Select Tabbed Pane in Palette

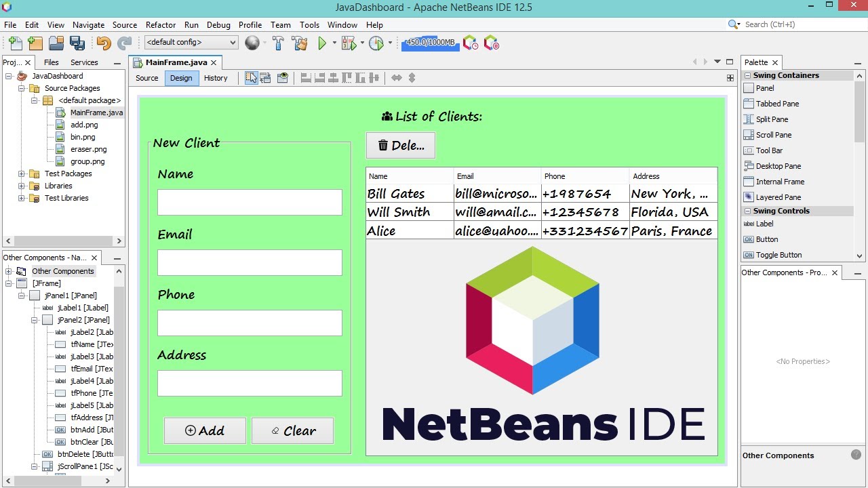777,104
